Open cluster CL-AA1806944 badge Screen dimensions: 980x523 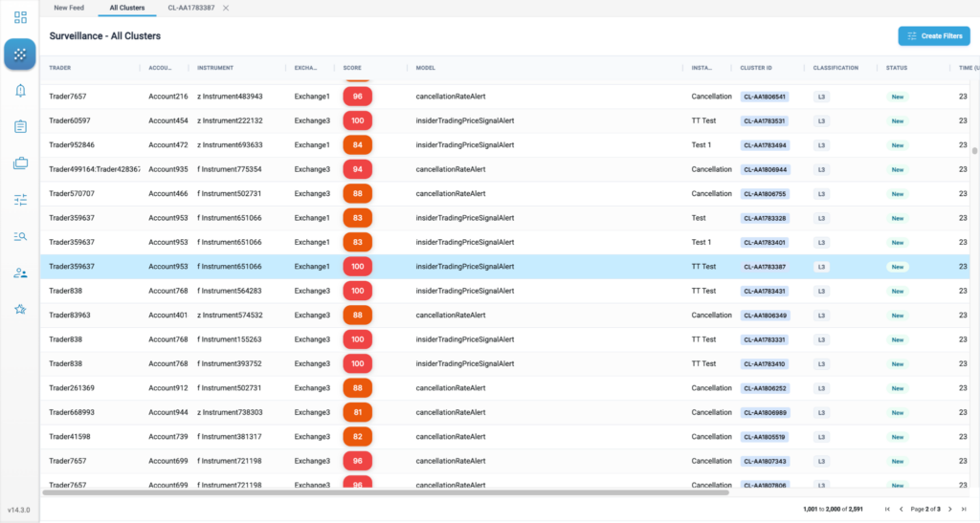pos(765,170)
